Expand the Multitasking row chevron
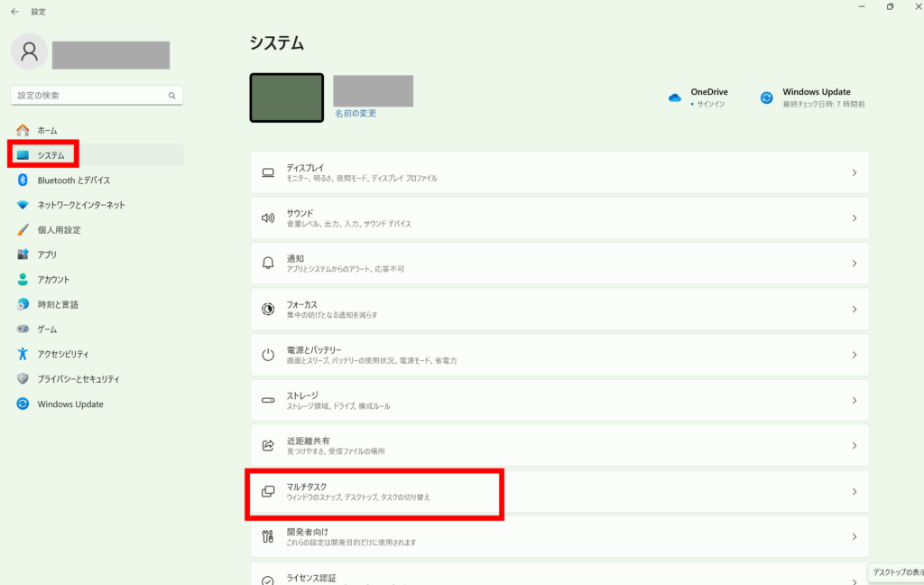Screen dimensions: 924x585 tap(854, 491)
